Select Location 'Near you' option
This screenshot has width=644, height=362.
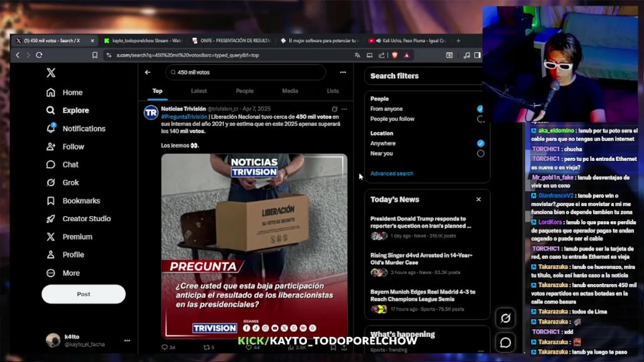point(480,154)
